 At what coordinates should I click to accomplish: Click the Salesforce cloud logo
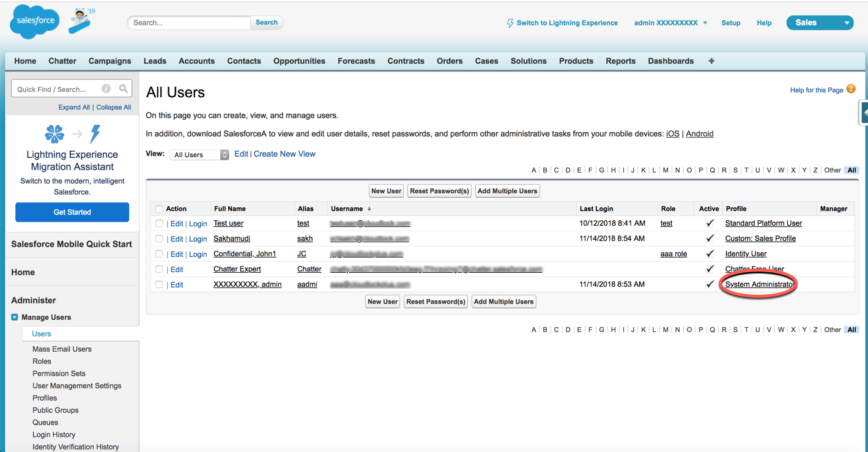pyautogui.click(x=35, y=21)
